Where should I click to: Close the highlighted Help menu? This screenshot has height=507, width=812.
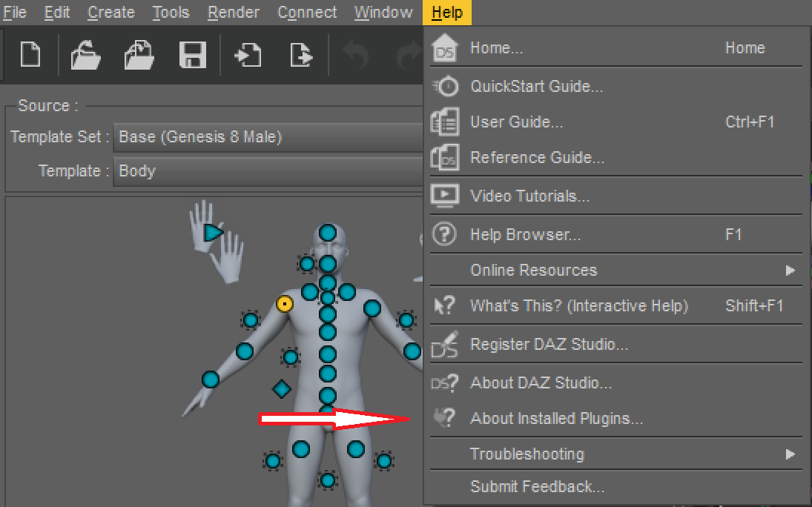447,12
